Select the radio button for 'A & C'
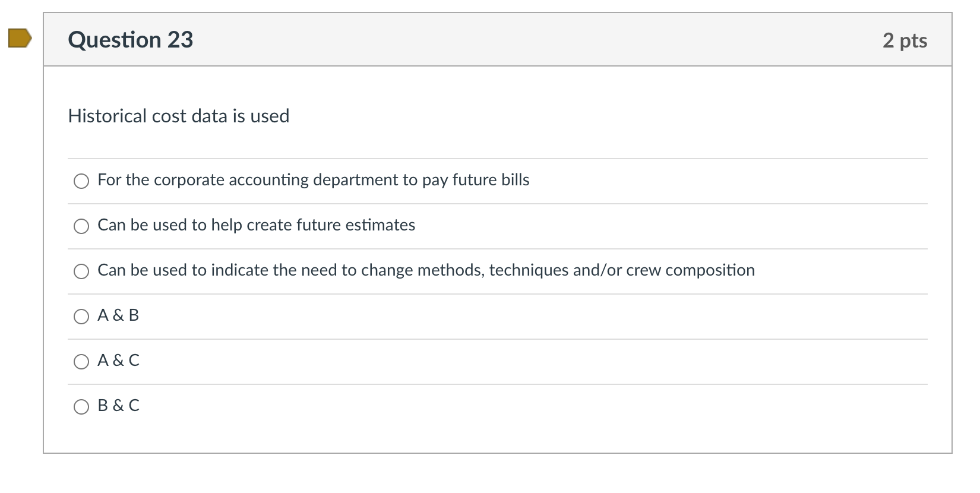 [x=81, y=362]
